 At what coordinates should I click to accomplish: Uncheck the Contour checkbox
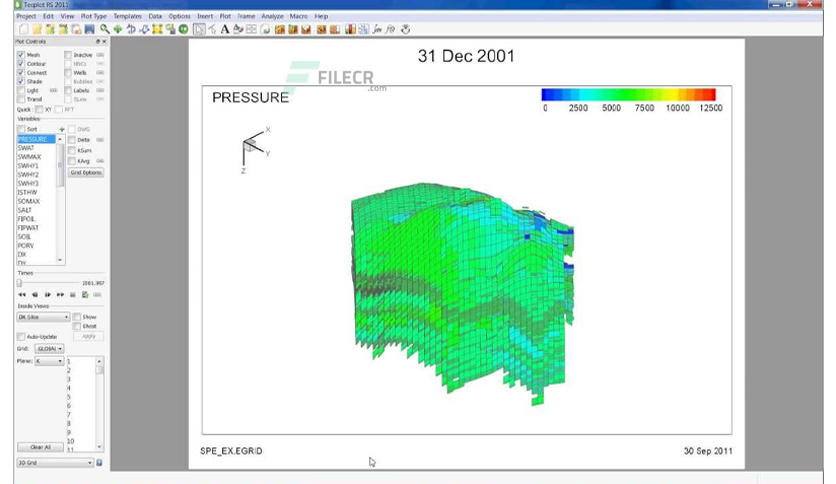(x=21, y=63)
